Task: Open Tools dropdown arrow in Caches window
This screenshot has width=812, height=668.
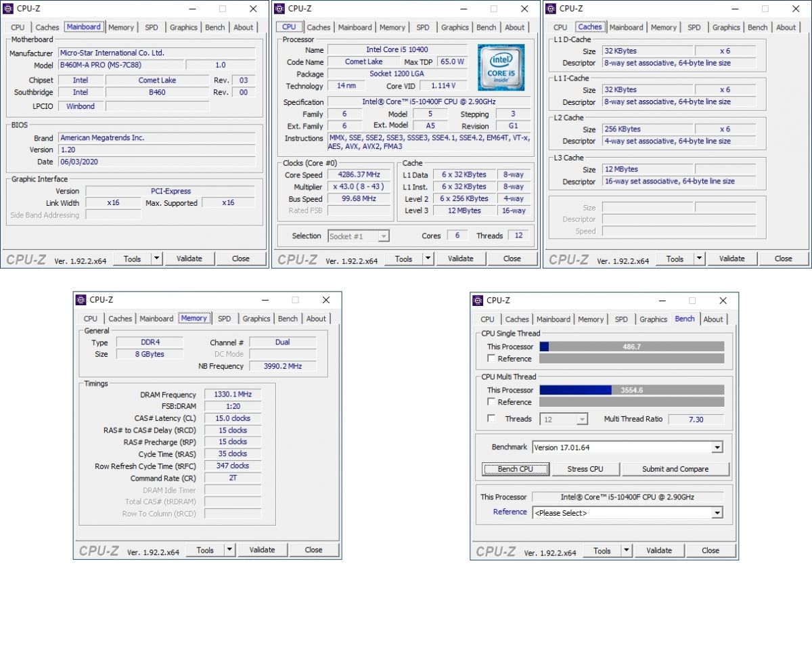Action: [x=699, y=259]
